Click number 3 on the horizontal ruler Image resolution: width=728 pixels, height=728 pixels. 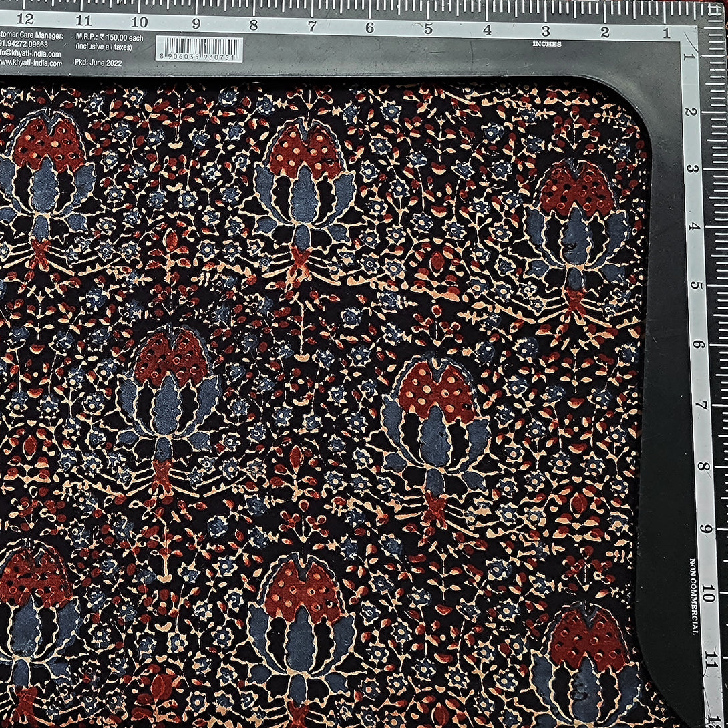point(546,31)
